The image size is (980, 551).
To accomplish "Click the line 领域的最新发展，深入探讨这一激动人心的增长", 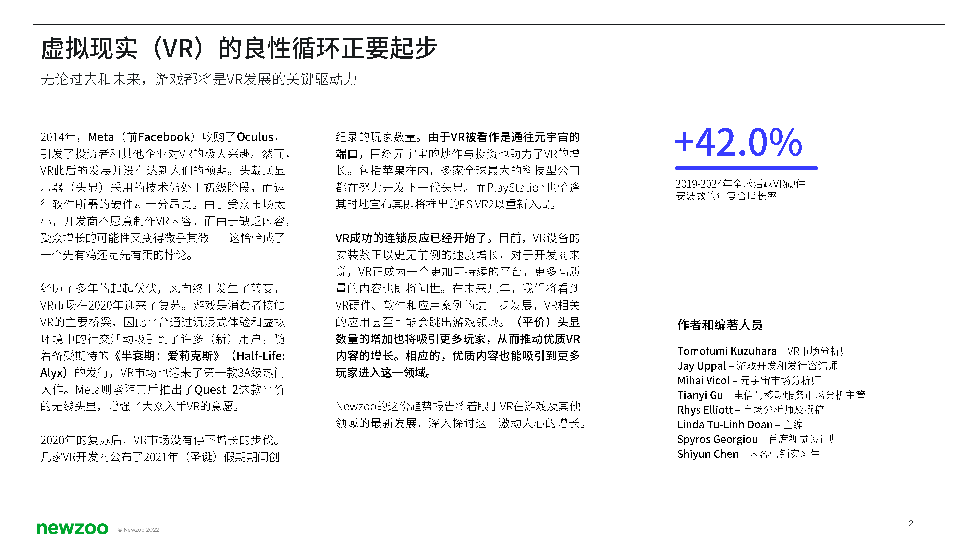I will (461, 423).
